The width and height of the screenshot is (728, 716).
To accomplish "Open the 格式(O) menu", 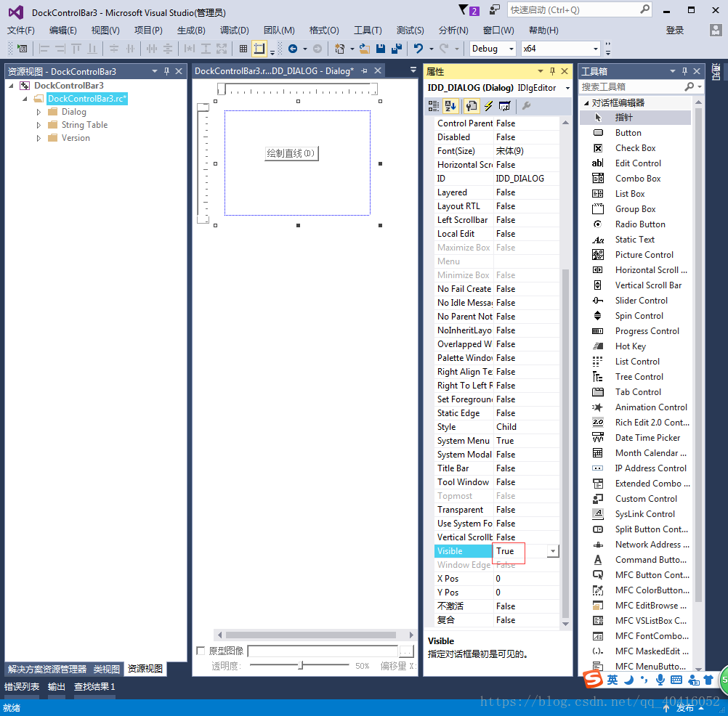I will [324, 30].
